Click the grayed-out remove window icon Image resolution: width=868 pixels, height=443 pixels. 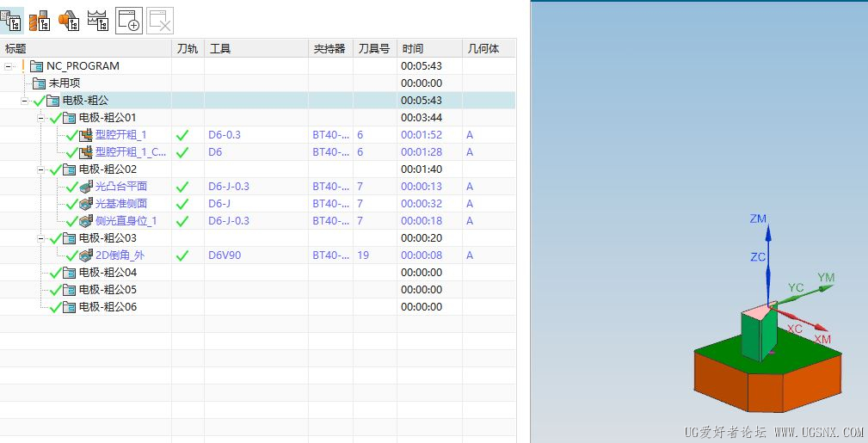click(x=160, y=21)
